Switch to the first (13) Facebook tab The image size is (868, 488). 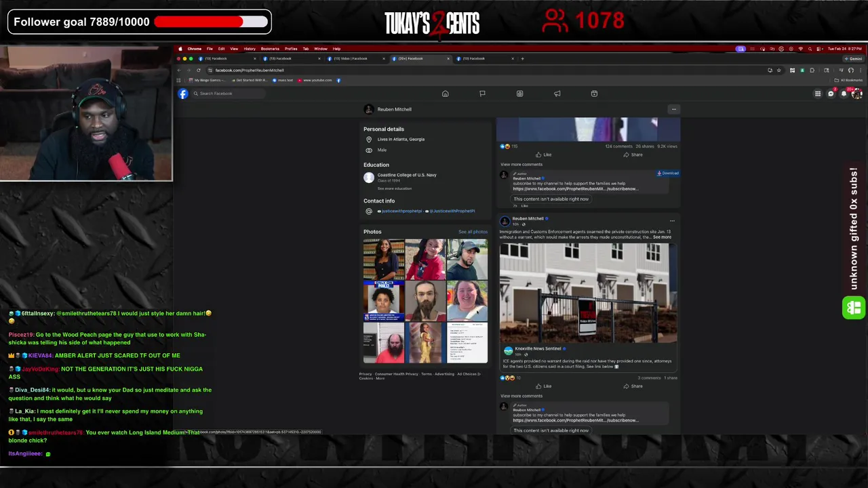pyautogui.click(x=227, y=58)
